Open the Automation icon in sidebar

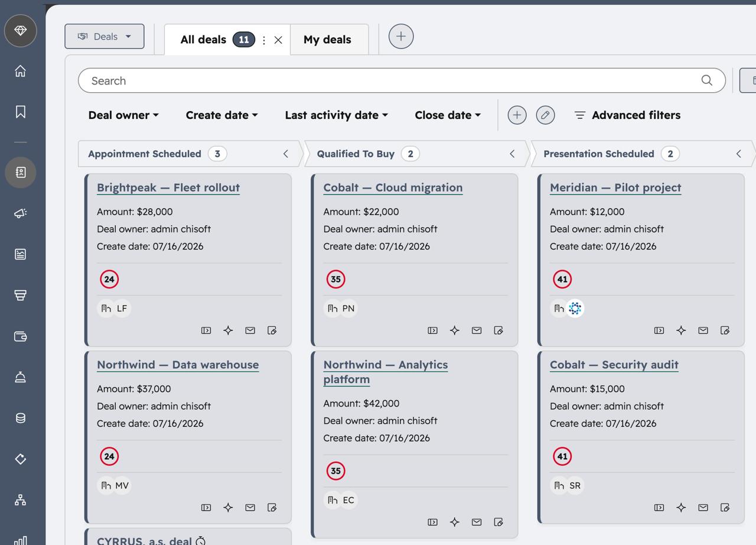21,459
